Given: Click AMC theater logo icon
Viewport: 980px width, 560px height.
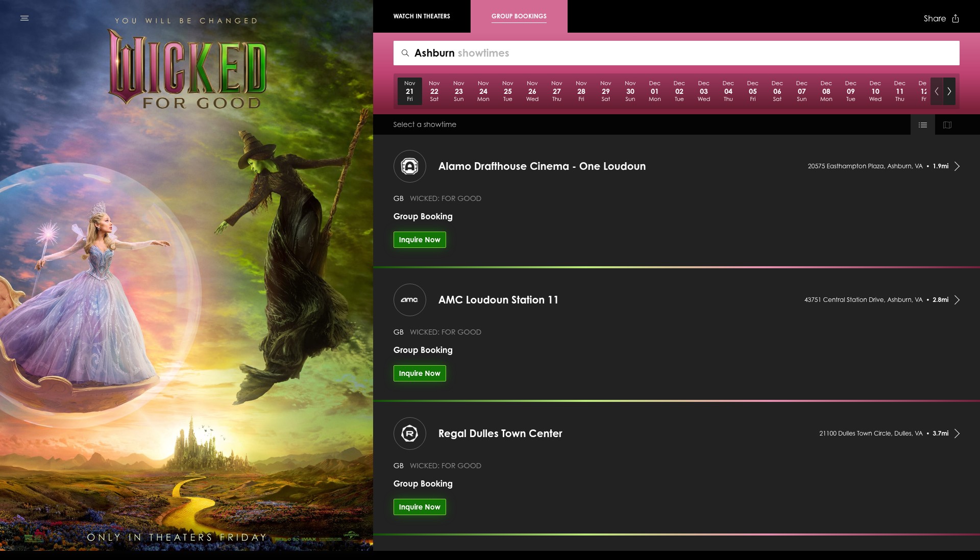Looking at the screenshot, I should [410, 300].
